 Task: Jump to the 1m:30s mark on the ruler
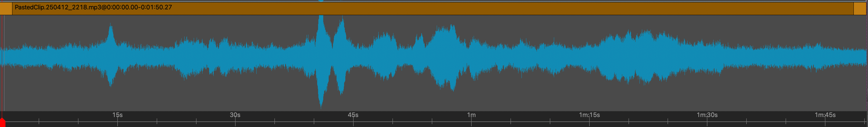[707, 115]
